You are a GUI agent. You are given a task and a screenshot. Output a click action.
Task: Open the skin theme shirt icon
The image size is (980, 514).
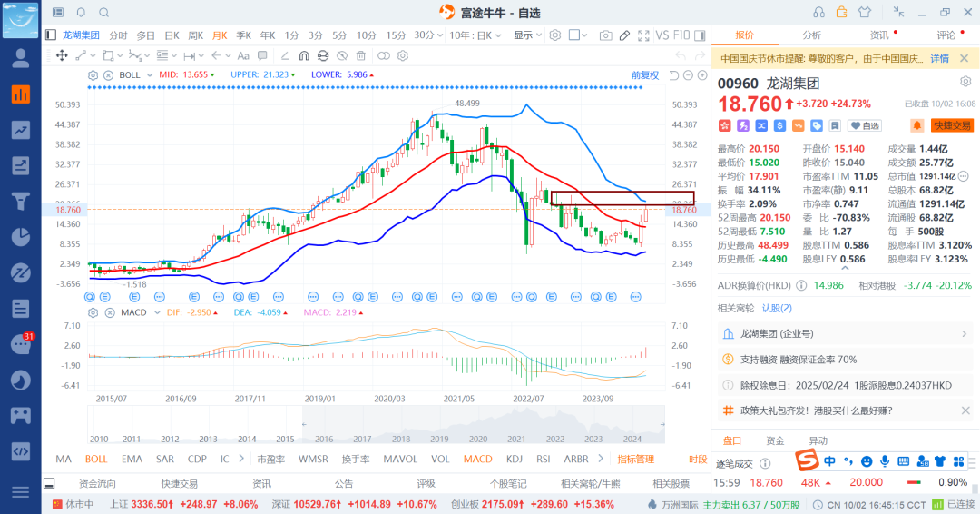coord(865,12)
